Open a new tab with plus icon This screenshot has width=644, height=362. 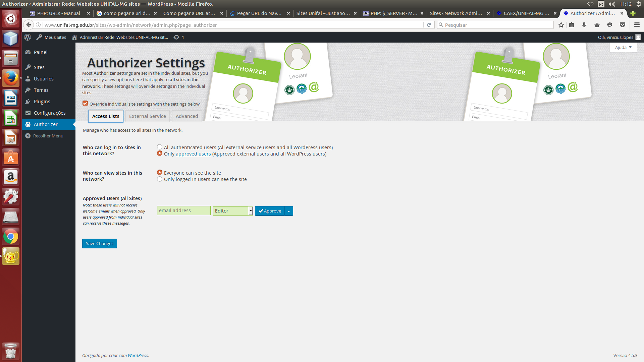pyautogui.click(x=633, y=13)
